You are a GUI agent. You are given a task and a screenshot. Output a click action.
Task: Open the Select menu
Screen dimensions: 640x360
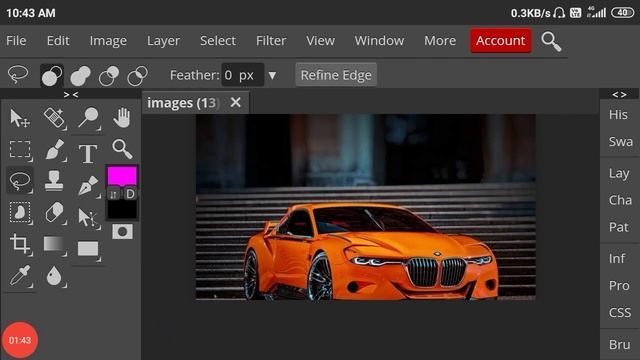tap(218, 40)
